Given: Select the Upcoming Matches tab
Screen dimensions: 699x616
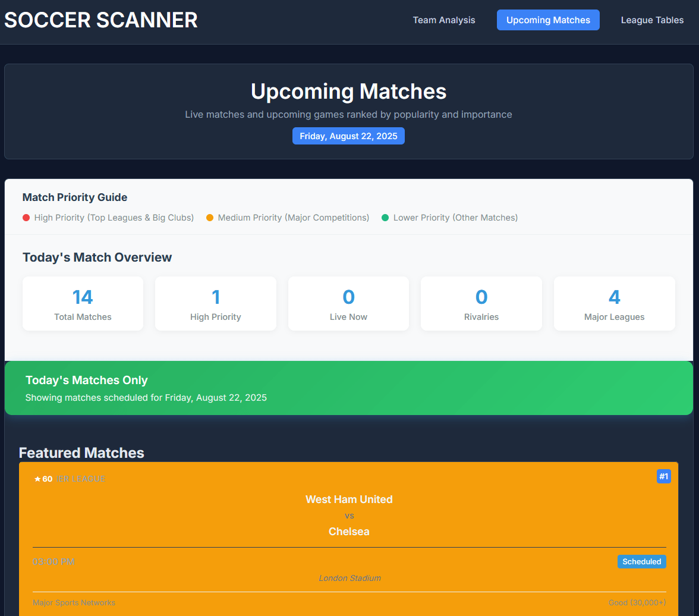Looking at the screenshot, I should pyautogui.click(x=548, y=20).
